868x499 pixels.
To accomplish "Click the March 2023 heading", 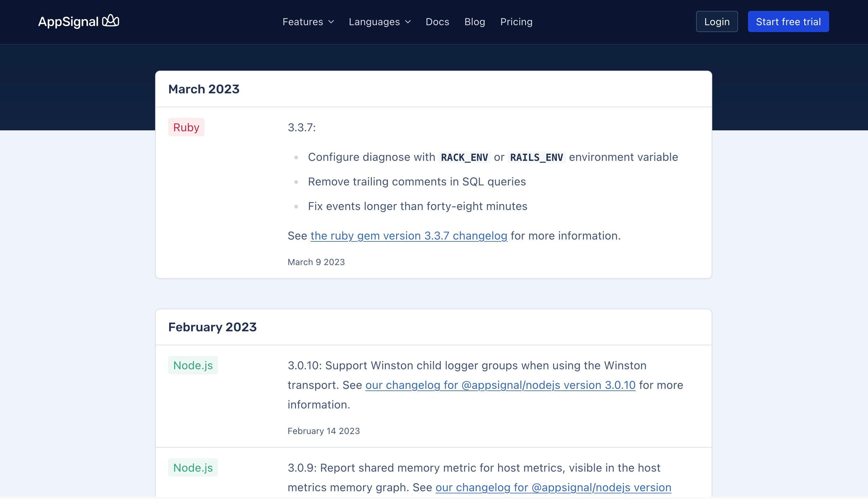I will 204,89.
